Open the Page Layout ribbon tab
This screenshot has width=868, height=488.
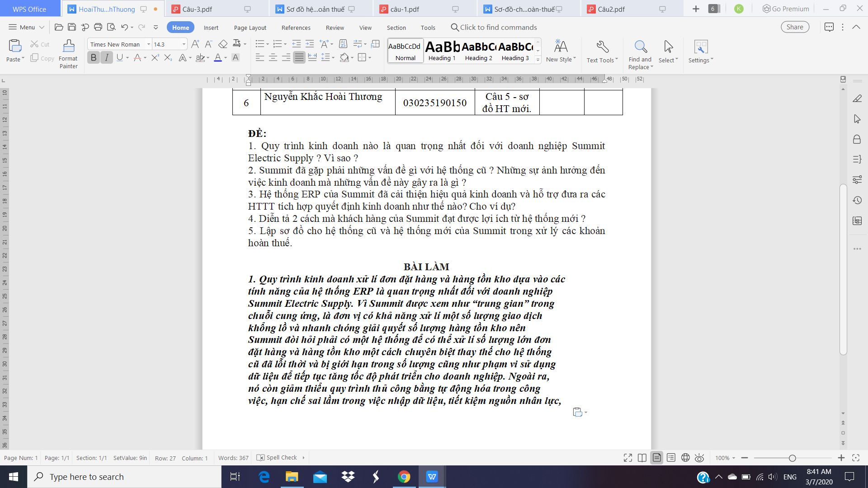click(250, 28)
